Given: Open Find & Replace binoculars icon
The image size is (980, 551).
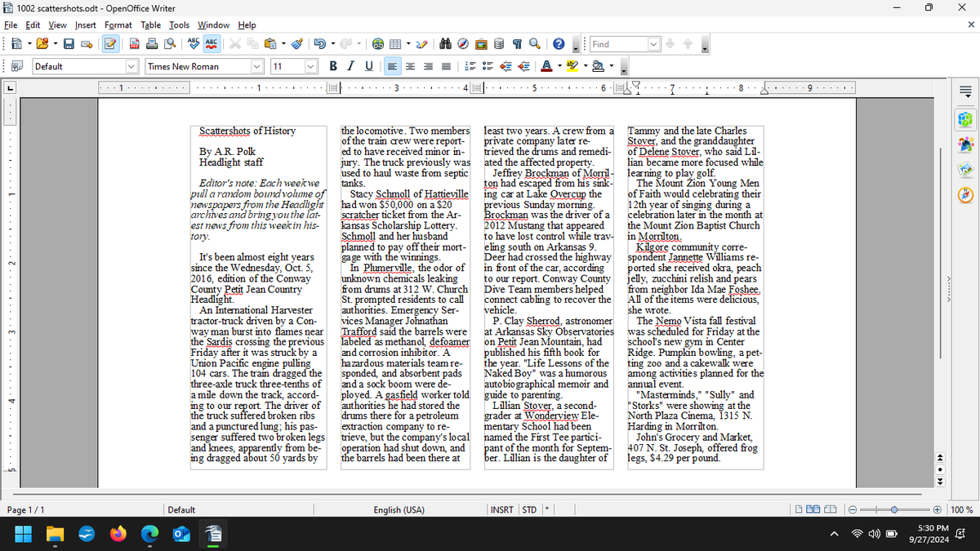Looking at the screenshot, I should coord(446,45).
